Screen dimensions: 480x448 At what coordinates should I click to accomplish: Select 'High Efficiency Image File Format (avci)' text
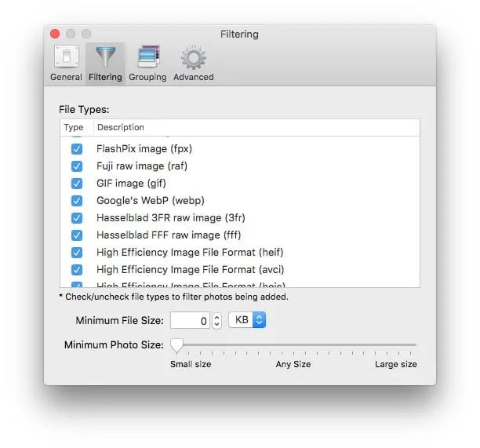(190, 269)
